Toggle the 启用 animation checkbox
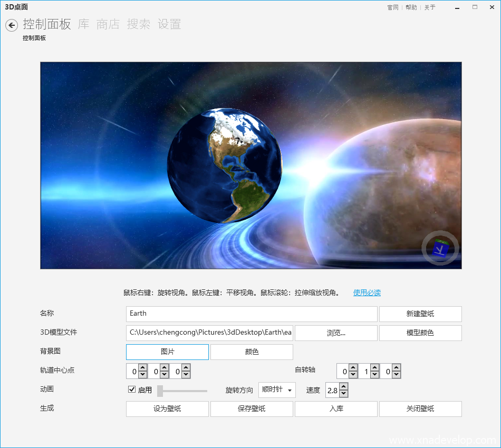This screenshot has width=501, height=448. [132, 389]
